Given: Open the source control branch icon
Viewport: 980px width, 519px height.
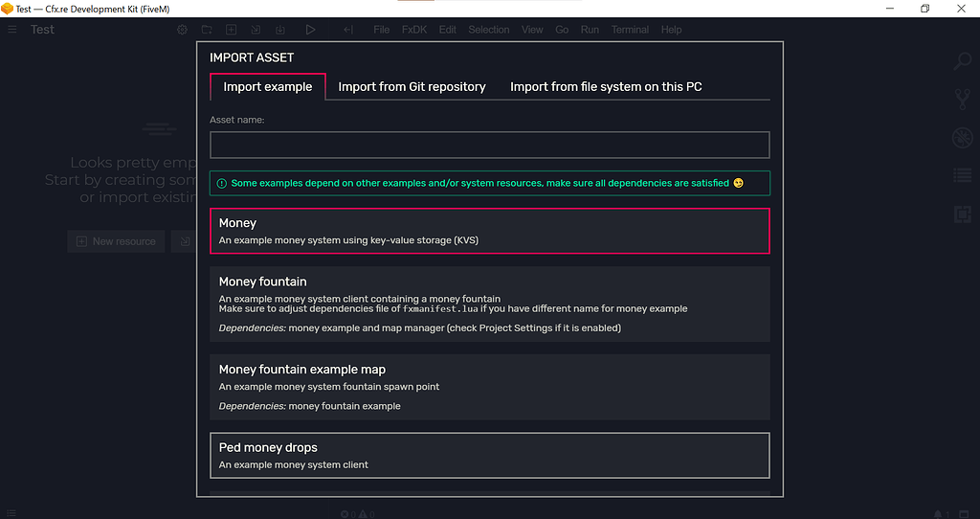Looking at the screenshot, I should [962, 100].
